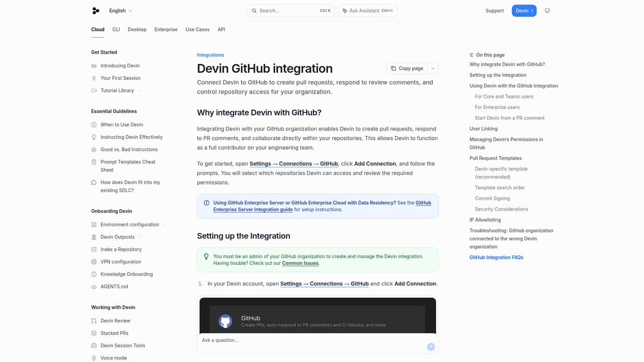Viewport: 644px width, 362px height.
Task: Expand the Tutorial Library section chevron
Action: click(x=139, y=90)
